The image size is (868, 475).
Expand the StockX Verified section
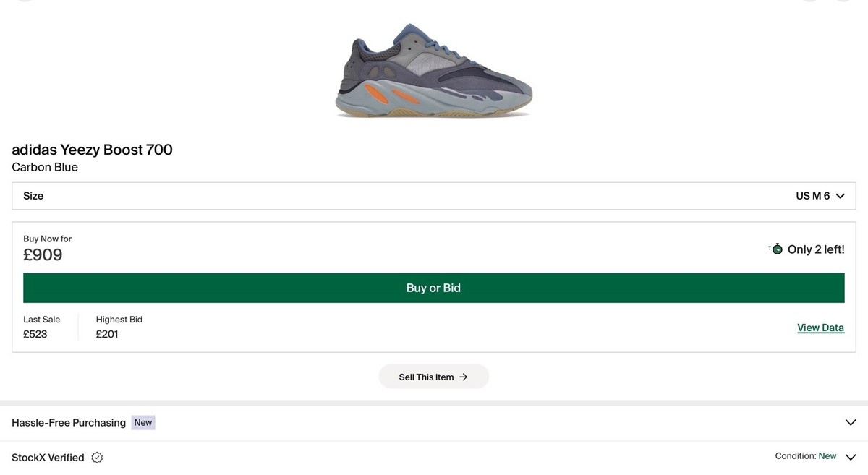coord(851,458)
